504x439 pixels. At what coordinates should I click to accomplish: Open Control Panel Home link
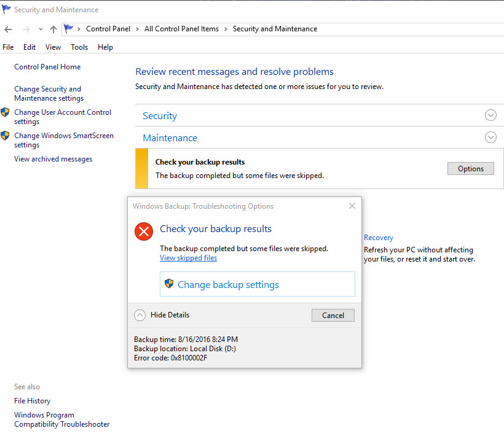click(47, 67)
